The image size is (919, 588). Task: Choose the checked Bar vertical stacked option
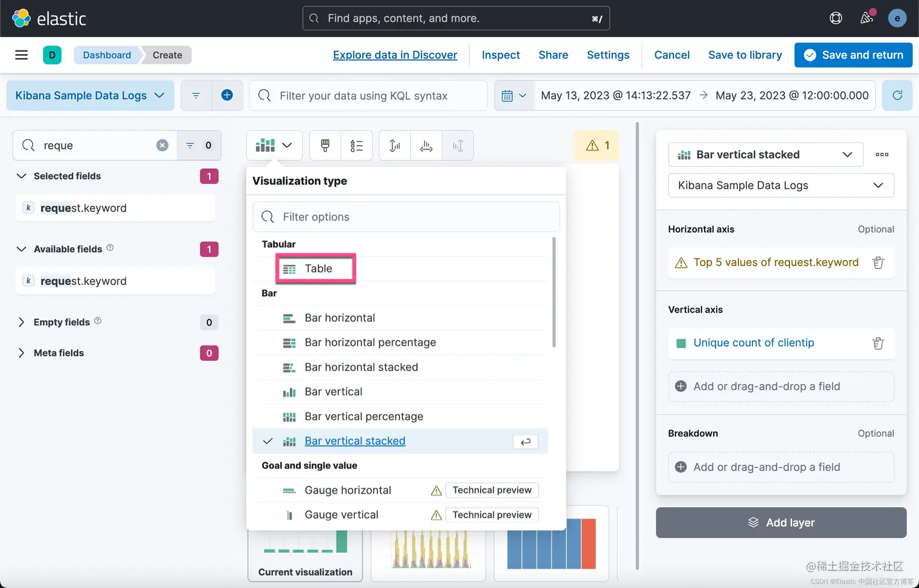(x=401, y=441)
